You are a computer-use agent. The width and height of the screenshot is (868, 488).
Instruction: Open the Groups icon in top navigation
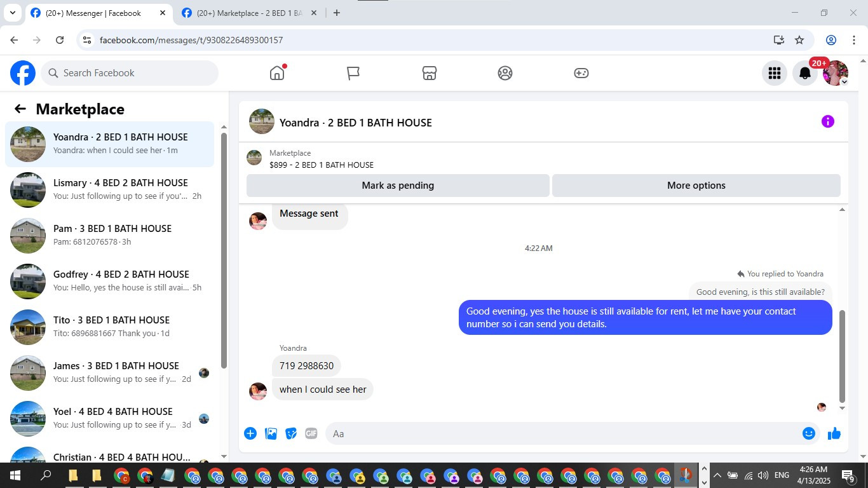click(x=505, y=73)
